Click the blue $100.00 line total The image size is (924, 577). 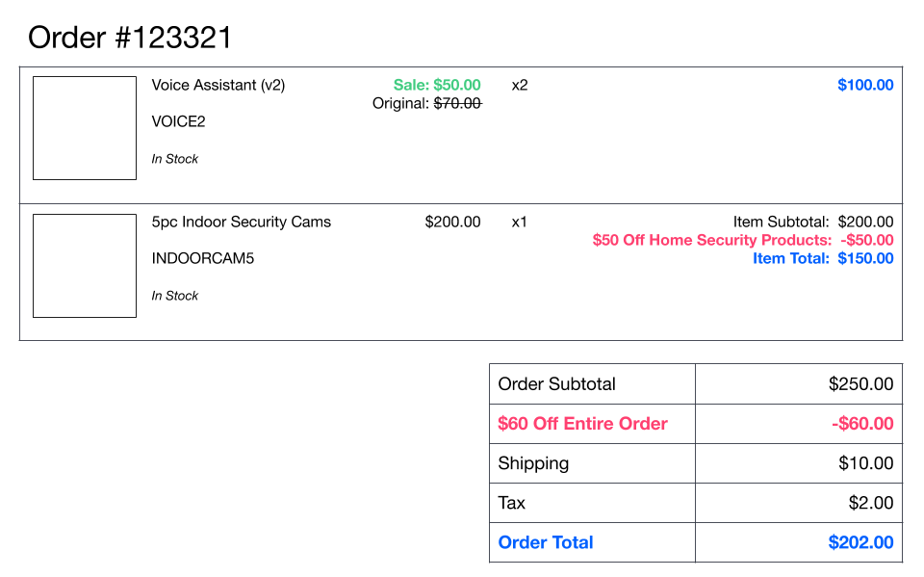(x=865, y=85)
